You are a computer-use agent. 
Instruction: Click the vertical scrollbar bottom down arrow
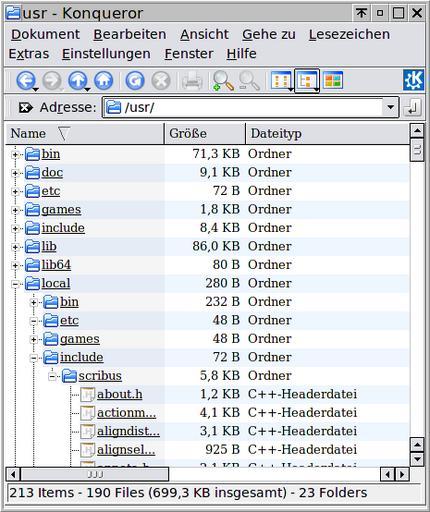pos(417,459)
